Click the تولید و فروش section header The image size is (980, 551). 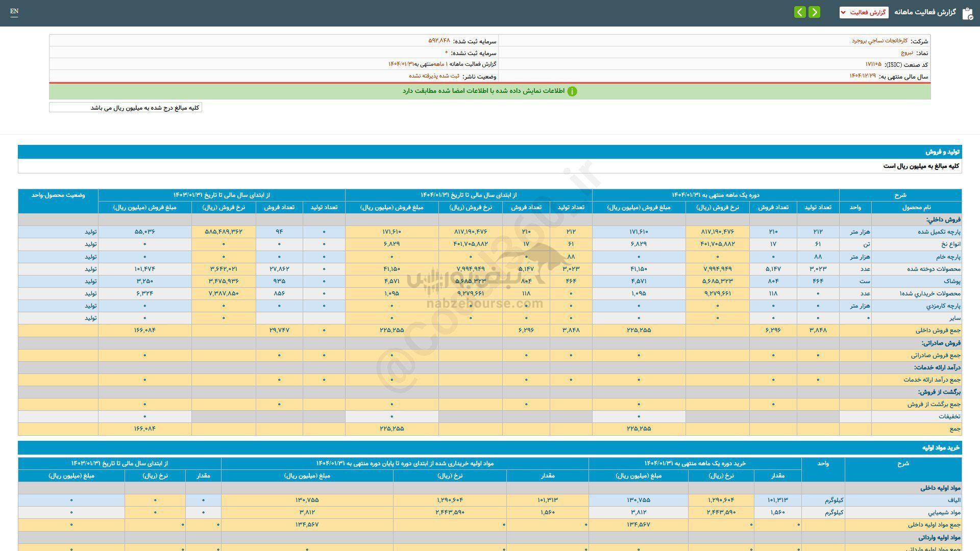pos(943,152)
